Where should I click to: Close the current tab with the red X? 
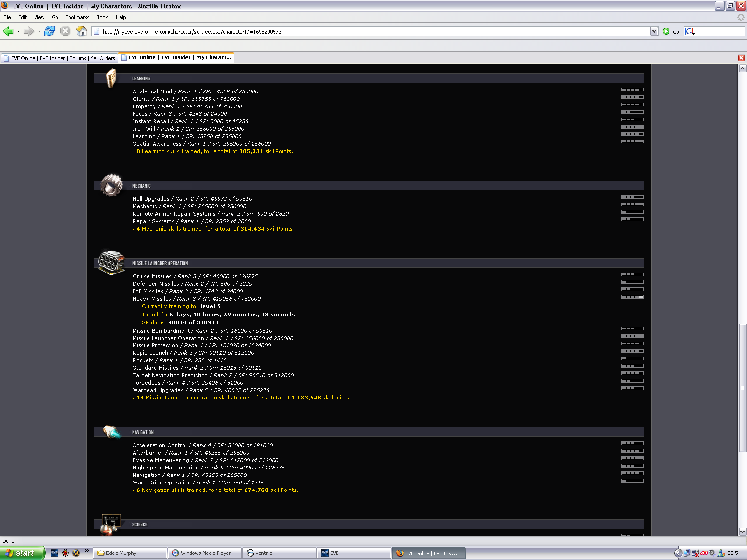pyautogui.click(x=741, y=58)
